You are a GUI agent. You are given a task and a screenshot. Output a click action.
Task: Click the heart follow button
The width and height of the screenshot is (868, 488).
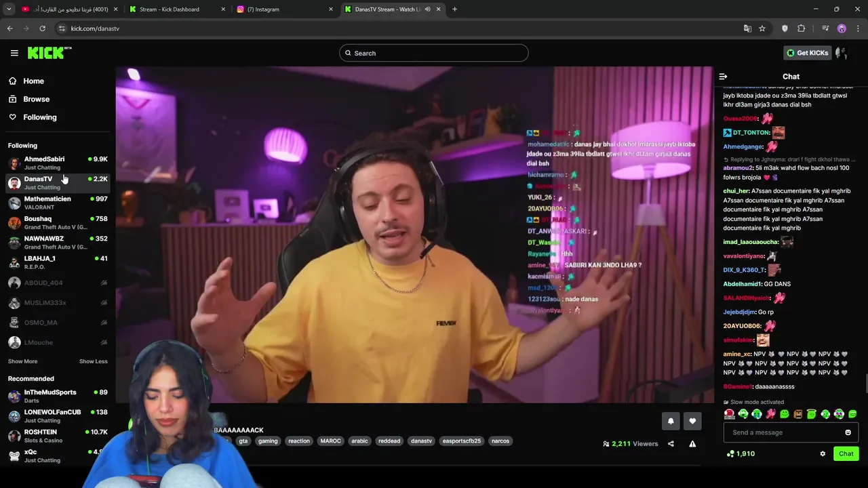tap(692, 421)
